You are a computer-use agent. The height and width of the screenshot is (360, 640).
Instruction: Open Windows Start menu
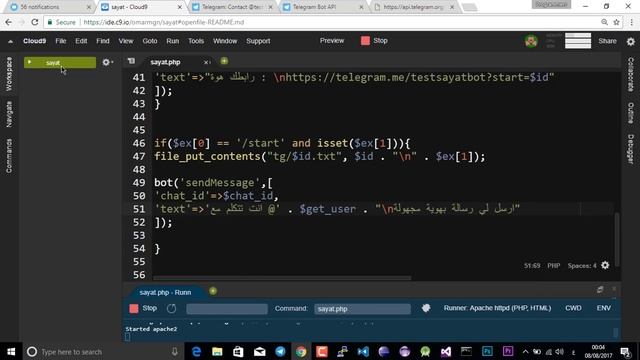click(x=11, y=351)
